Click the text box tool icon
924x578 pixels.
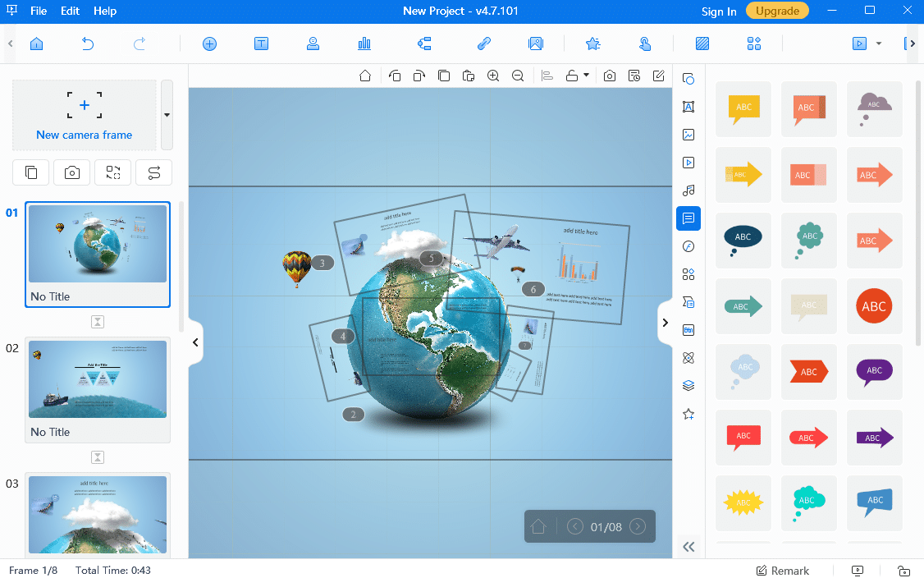coord(261,44)
